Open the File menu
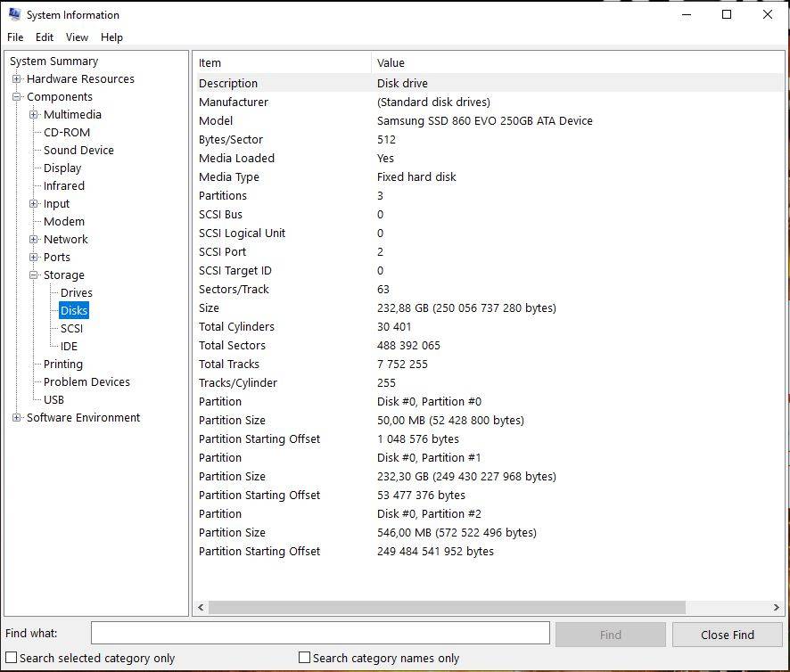This screenshot has width=790, height=672. coord(14,37)
